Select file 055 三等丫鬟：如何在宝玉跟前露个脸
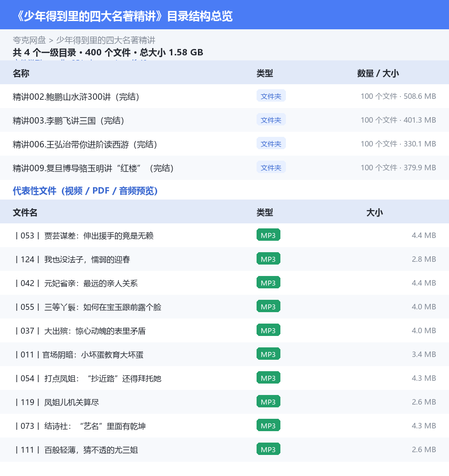 click(88, 307)
